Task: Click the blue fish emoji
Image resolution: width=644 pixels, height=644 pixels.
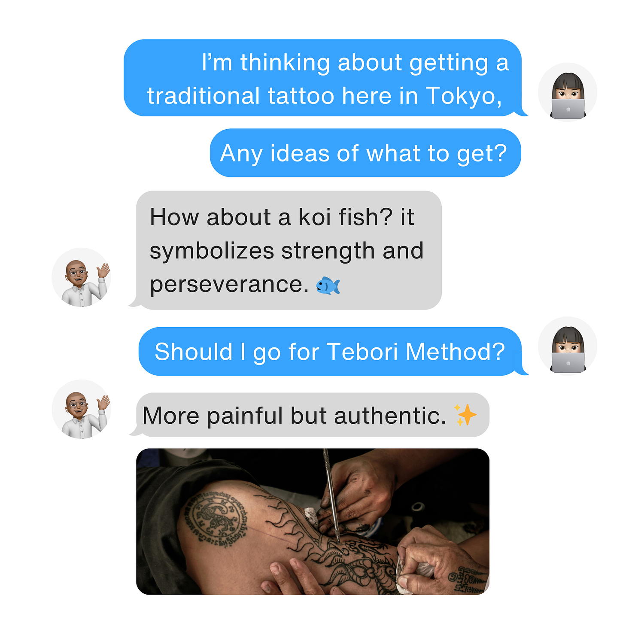Action: click(328, 286)
